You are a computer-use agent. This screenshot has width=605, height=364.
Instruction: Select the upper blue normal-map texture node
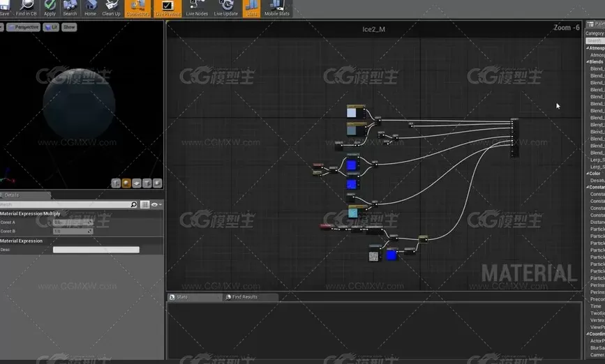(352, 163)
